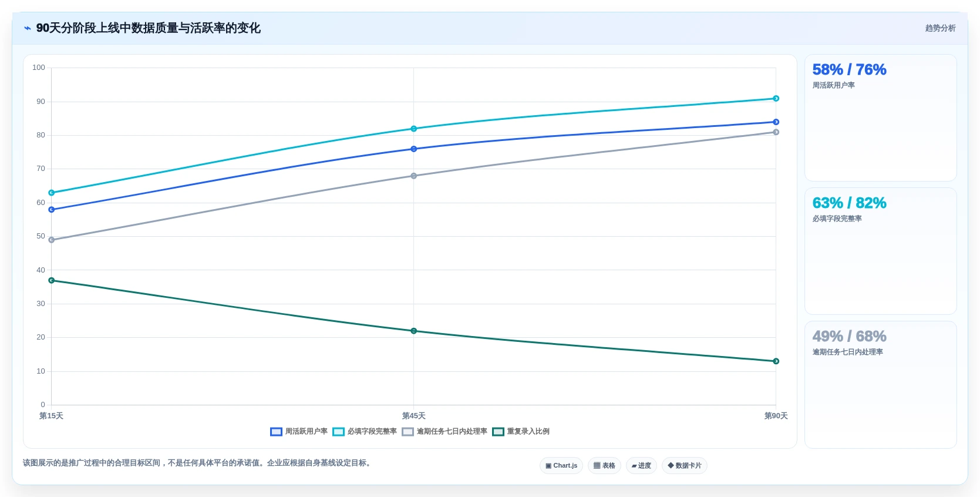The height and width of the screenshot is (497, 980).
Task: Open the 63% / 82% 必填字段完整率 card
Action: click(x=881, y=251)
